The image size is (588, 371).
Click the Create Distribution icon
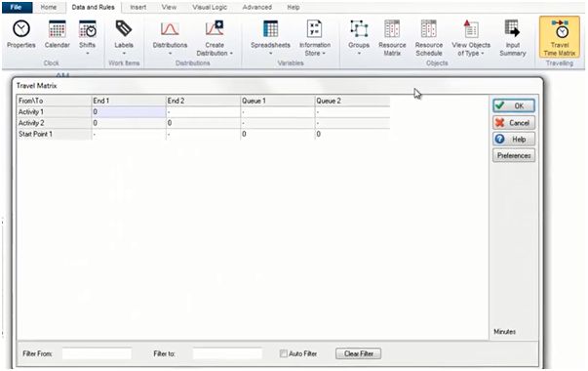(x=215, y=29)
